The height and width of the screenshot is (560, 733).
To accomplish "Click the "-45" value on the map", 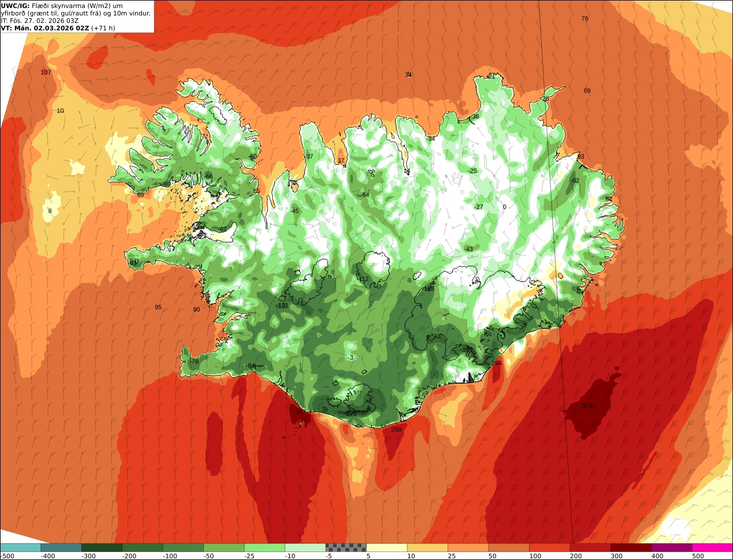I will point(294,211).
